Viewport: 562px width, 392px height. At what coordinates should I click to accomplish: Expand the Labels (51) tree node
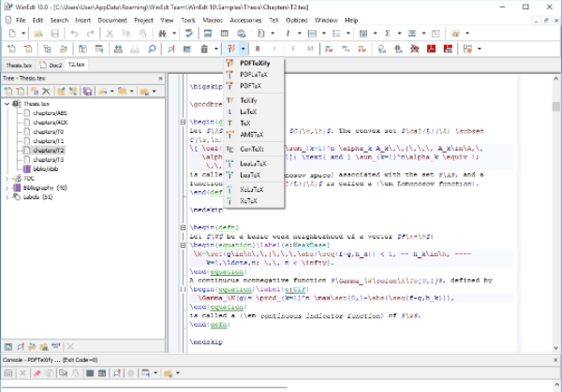7,196
